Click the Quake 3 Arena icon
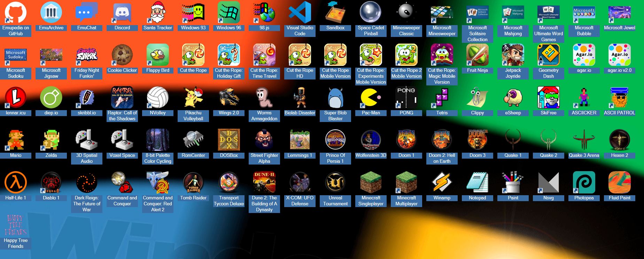 pos(584,140)
